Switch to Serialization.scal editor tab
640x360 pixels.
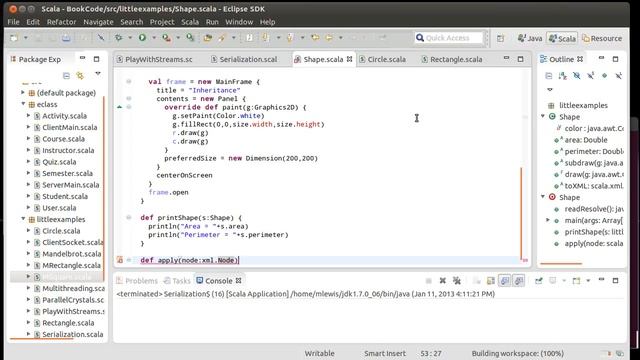click(244, 59)
